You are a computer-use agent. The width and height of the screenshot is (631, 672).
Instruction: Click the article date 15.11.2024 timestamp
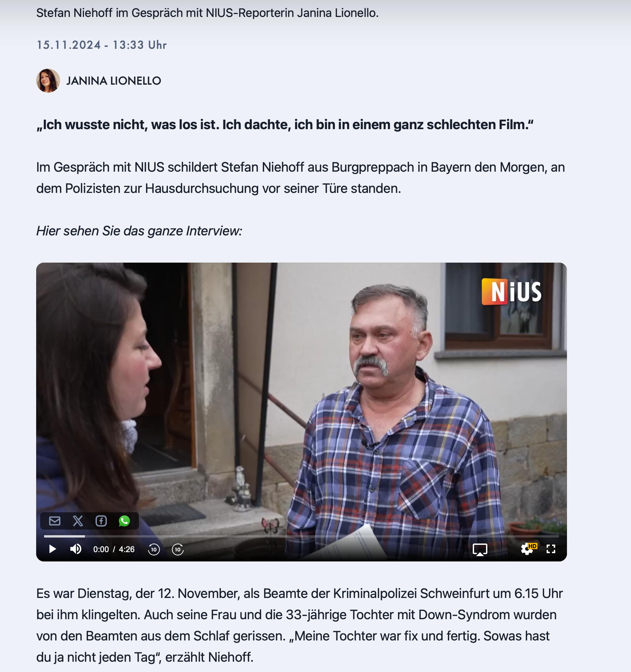[x=101, y=45]
